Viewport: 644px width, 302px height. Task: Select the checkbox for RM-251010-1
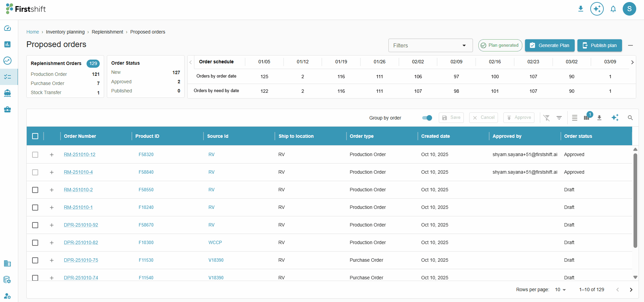click(x=35, y=208)
